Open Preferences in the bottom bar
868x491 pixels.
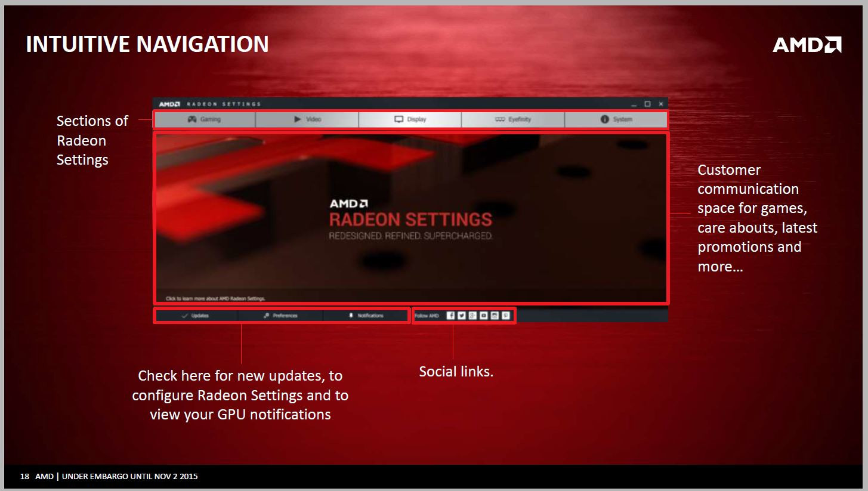pos(280,316)
